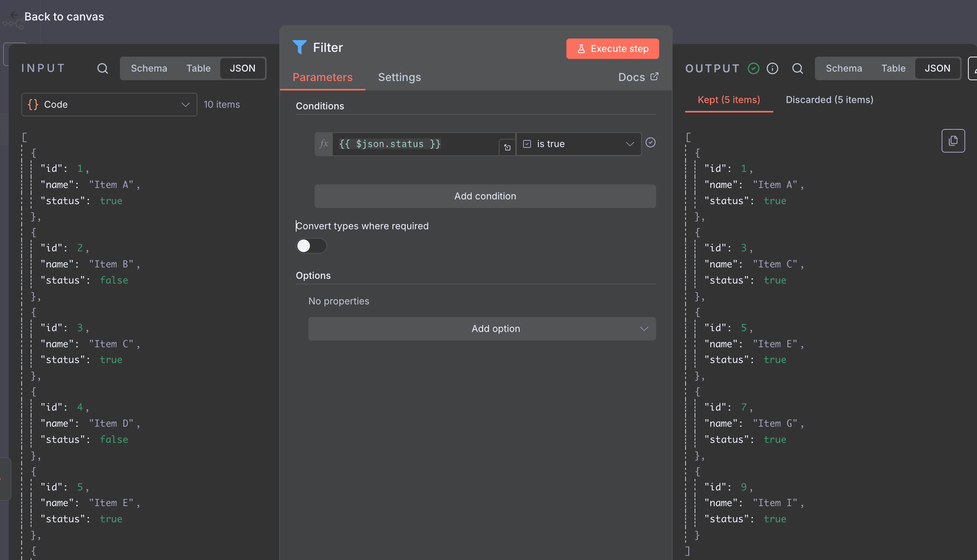The height and width of the screenshot is (560, 977).
Task: Click the green success checkmark near OUTPUT
Action: [753, 68]
